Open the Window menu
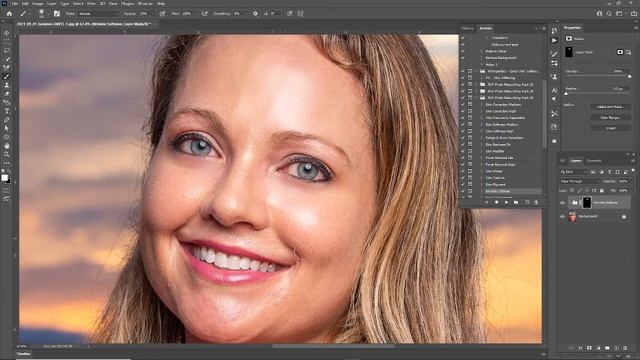 [x=145, y=3]
